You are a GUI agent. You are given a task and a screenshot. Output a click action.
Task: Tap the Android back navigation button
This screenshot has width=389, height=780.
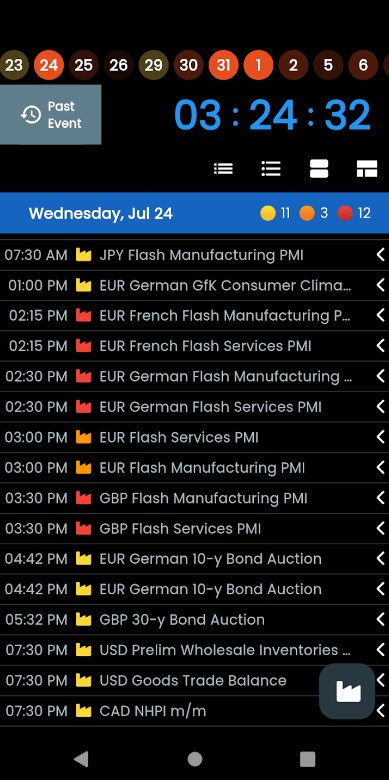pyautogui.click(x=81, y=759)
